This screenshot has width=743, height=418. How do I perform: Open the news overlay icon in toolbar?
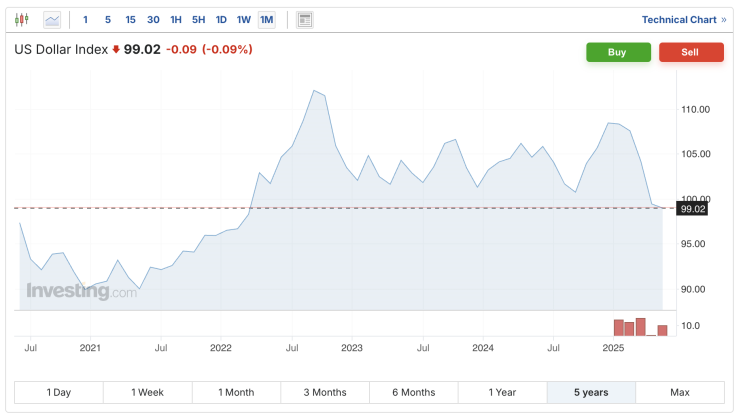[x=305, y=20]
